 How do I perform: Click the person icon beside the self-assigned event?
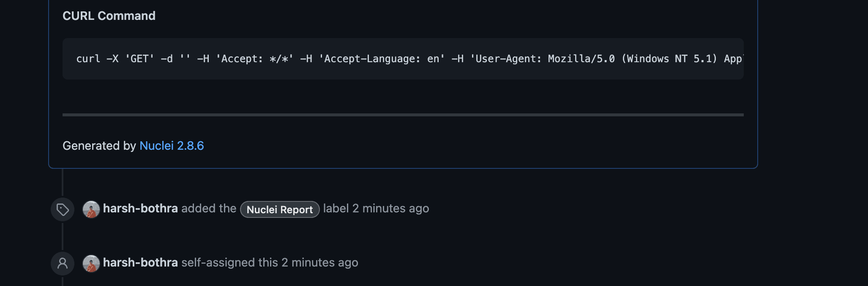coord(63,263)
